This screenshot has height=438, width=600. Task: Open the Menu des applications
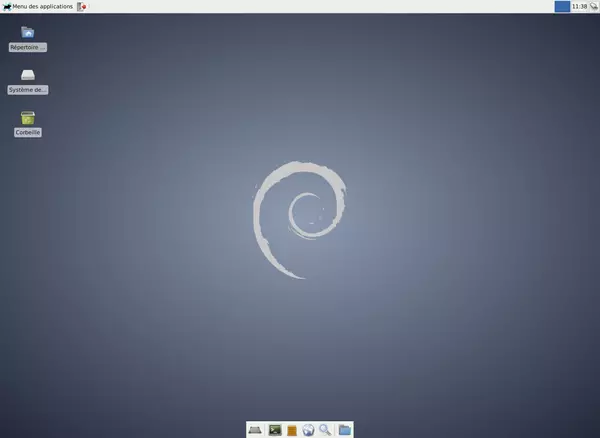[38, 7]
